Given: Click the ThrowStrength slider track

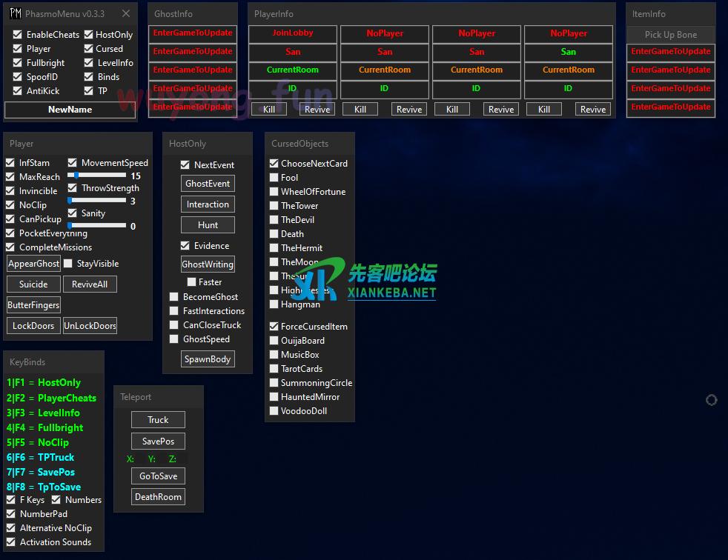Looking at the screenshot, I should tap(97, 201).
